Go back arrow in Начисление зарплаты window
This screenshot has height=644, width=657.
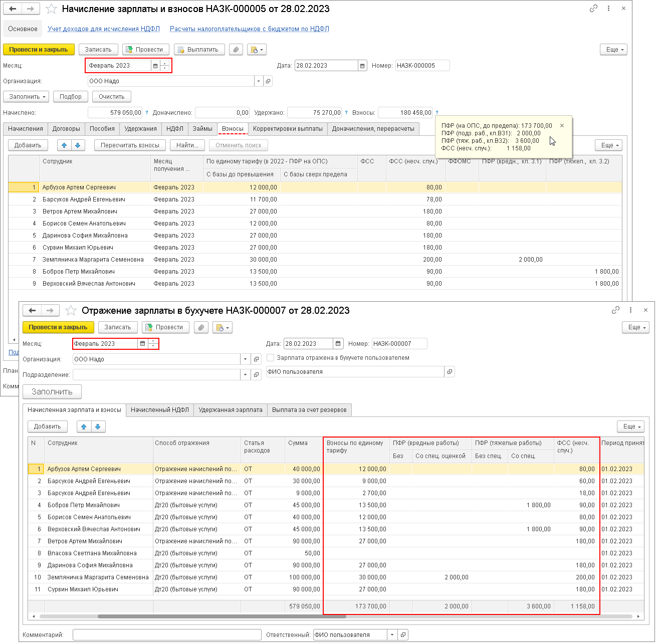[13, 9]
